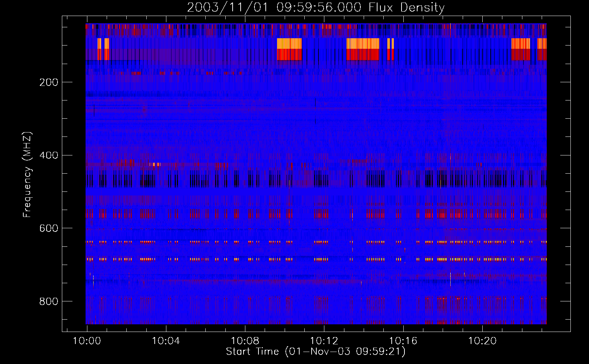Click the 600 frequency tick label
589x364 pixels.
coord(49,228)
